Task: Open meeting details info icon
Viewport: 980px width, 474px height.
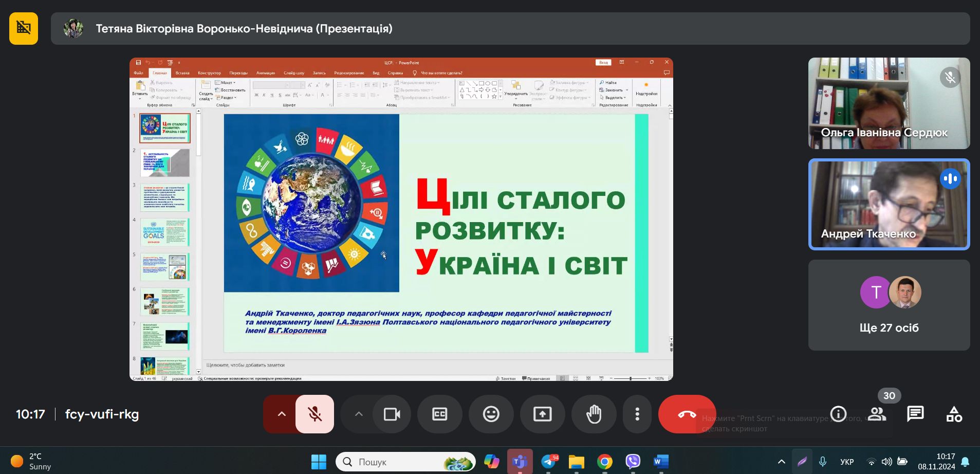Action: 838,414
